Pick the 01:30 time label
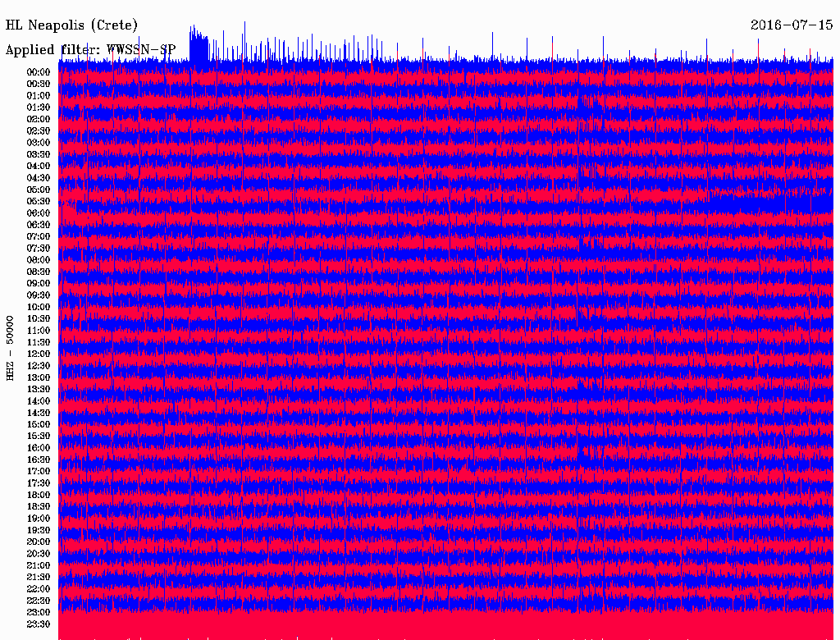 39,107
